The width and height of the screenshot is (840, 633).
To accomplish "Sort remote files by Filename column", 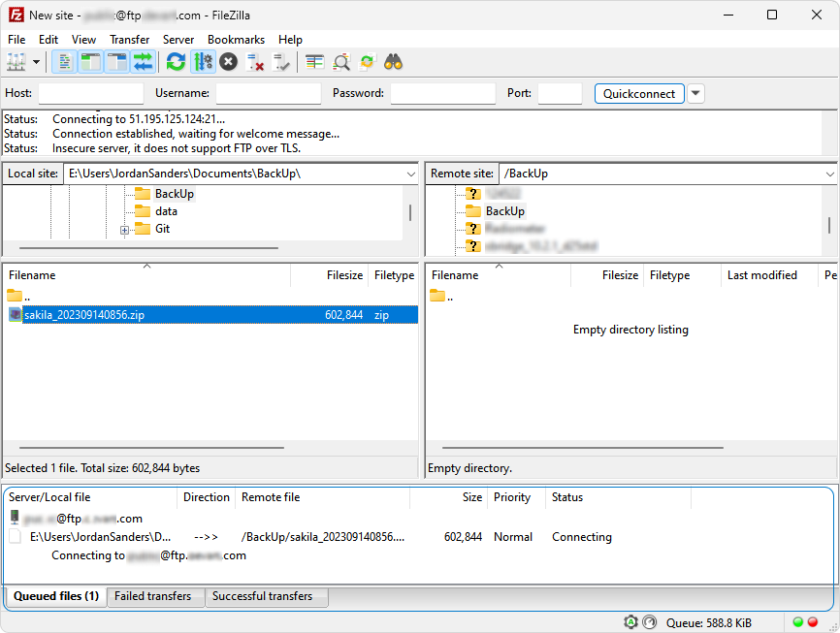I will pyautogui.click(x=499, y=275).
